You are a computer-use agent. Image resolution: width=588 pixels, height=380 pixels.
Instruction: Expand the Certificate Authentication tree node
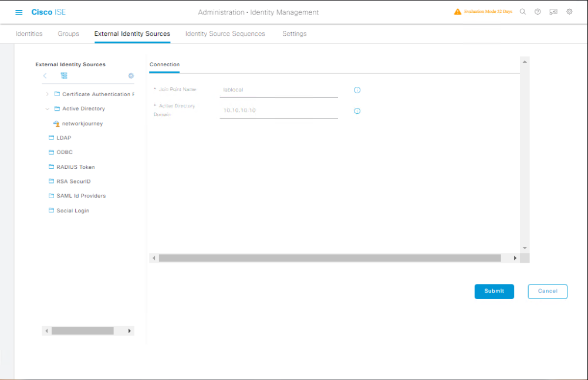tap(48, 94)
